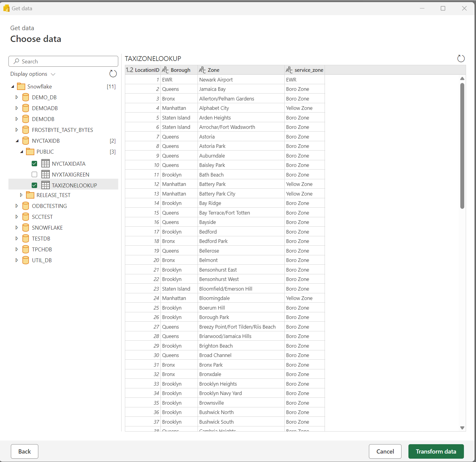Click the LocationID decimal type icon

click(129, 70)
